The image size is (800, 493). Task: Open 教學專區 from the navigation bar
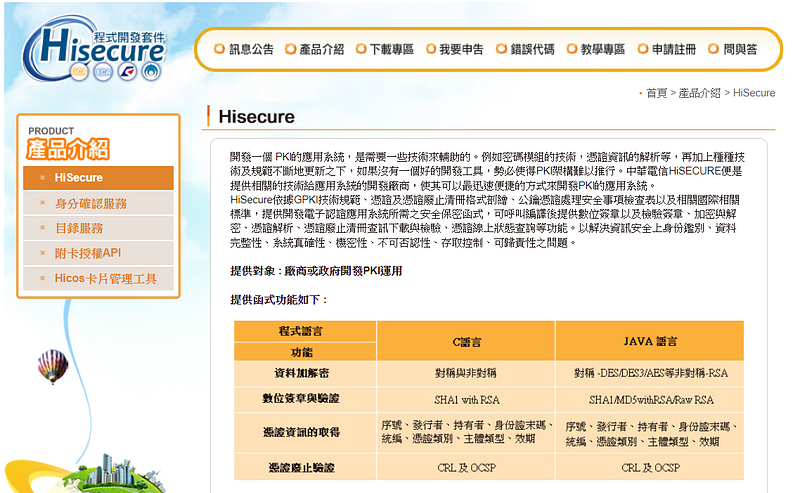tap(596, 49)
